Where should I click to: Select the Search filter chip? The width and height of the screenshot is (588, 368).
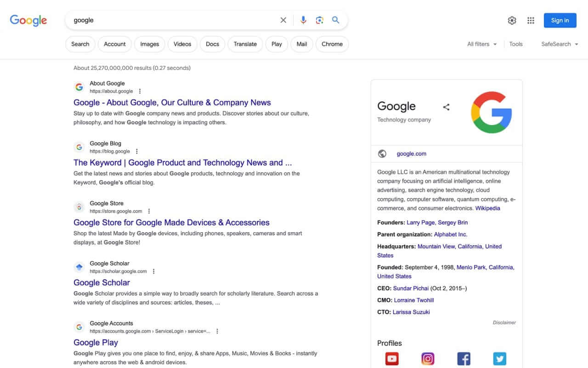80,44
